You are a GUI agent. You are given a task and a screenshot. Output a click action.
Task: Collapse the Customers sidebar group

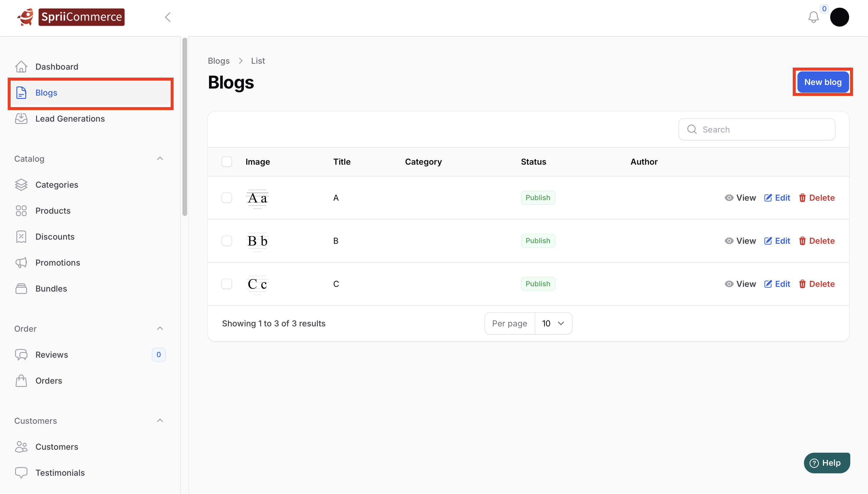[160, 421]
